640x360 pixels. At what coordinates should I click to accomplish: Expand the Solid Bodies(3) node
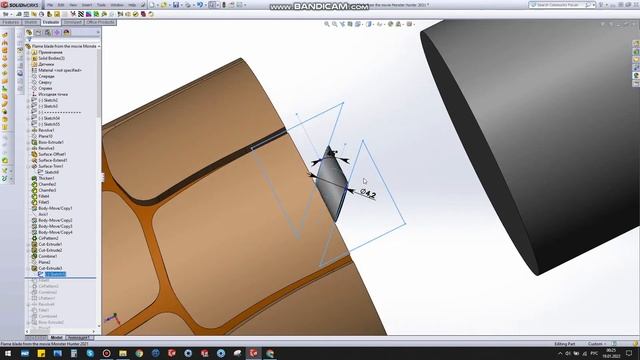[x=29, y=58]
